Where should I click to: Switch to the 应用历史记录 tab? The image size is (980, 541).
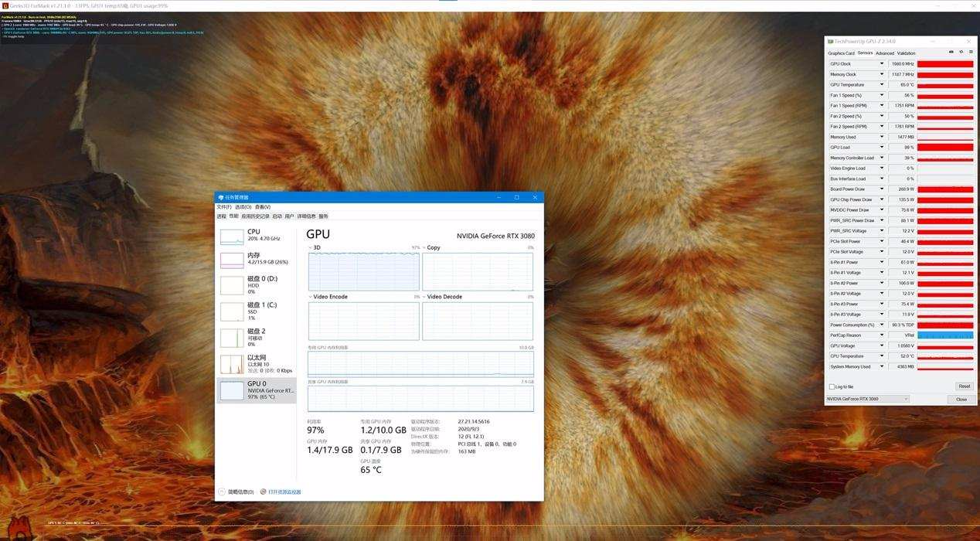click(x=256, y=216)
